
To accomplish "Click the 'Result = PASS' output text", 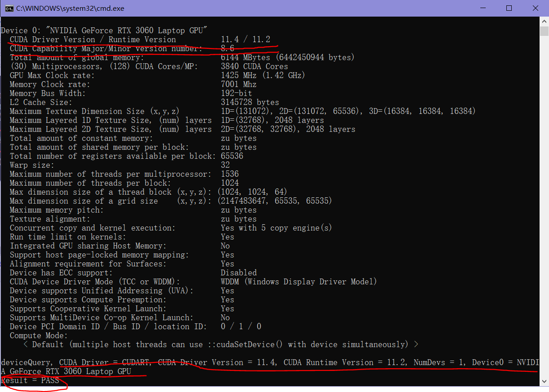I will 30,380.
